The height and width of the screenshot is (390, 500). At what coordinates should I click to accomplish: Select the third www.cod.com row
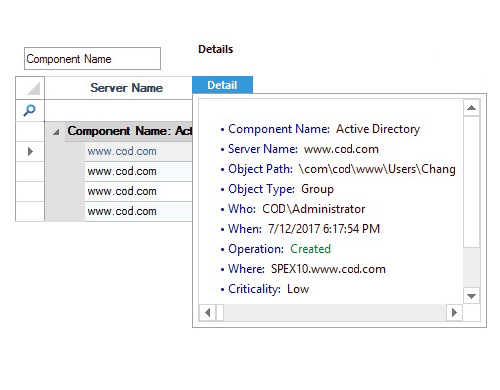[138, 191]
